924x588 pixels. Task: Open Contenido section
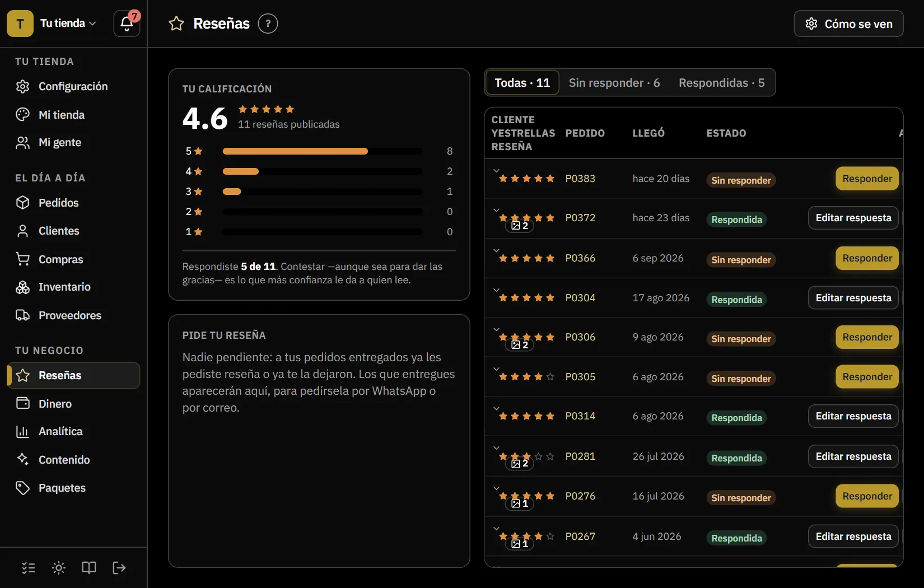point(73,460)
